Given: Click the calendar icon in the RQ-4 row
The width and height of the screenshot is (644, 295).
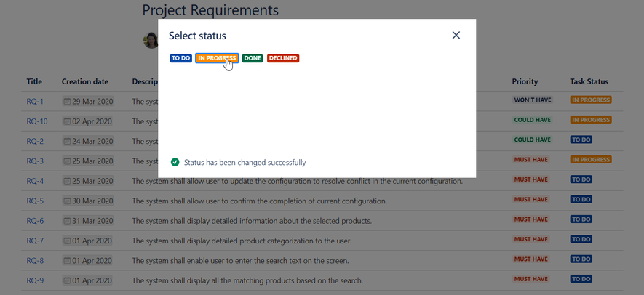Looking at the screenshot, I should coord(68,181).
